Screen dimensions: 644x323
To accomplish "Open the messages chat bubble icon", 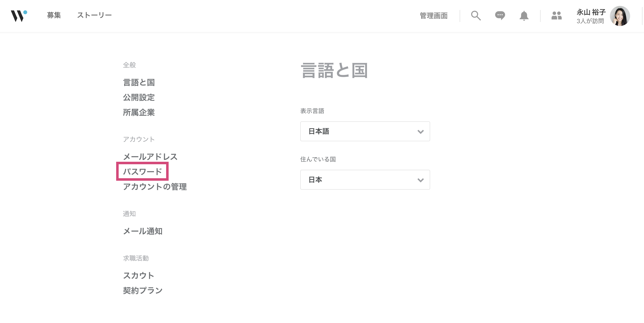I will (x=500, y=15).
